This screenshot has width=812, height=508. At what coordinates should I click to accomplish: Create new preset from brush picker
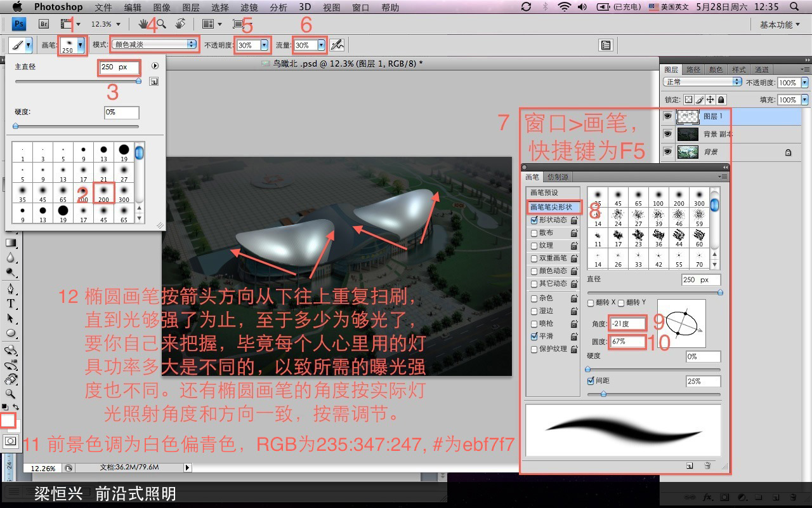[x=154, y=81]
